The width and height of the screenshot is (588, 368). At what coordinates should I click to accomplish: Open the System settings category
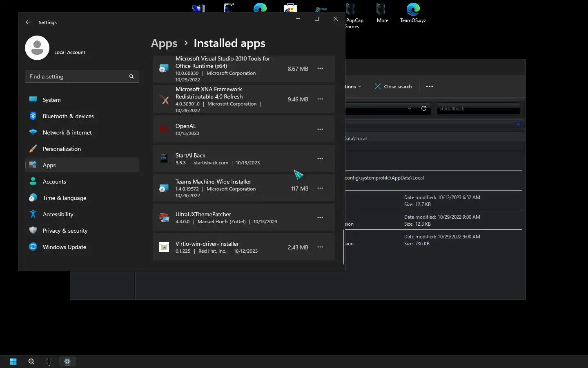coord(82,100)
